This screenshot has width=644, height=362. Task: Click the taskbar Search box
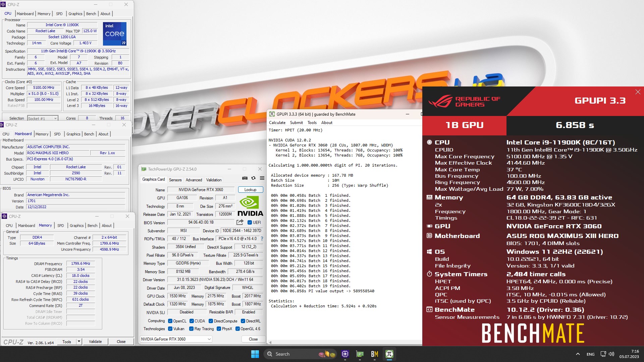point(300,354)
